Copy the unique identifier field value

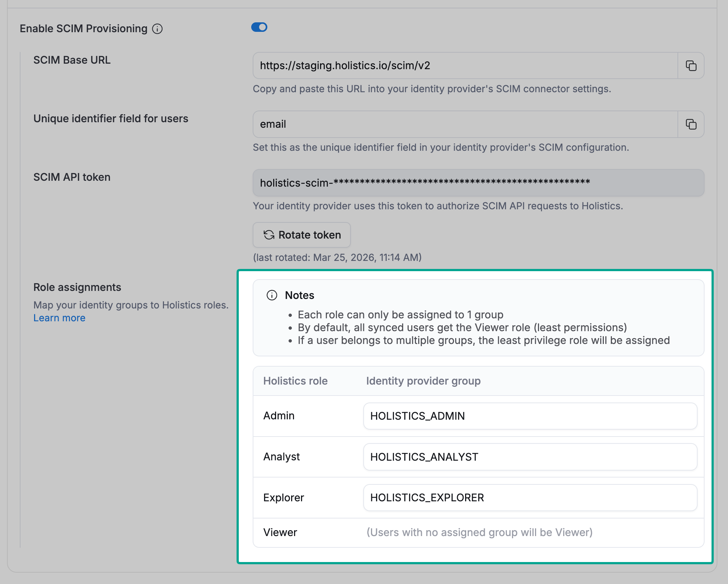[x=691, y=124]
